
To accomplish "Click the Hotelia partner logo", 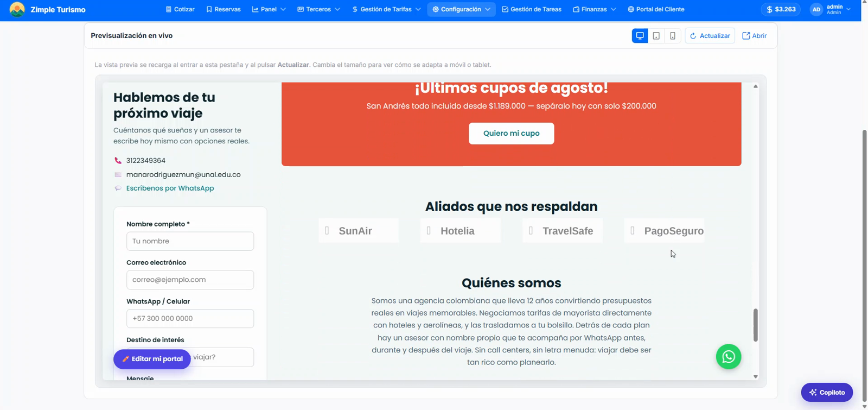I will pyautogui.click(x=460, y=231).
